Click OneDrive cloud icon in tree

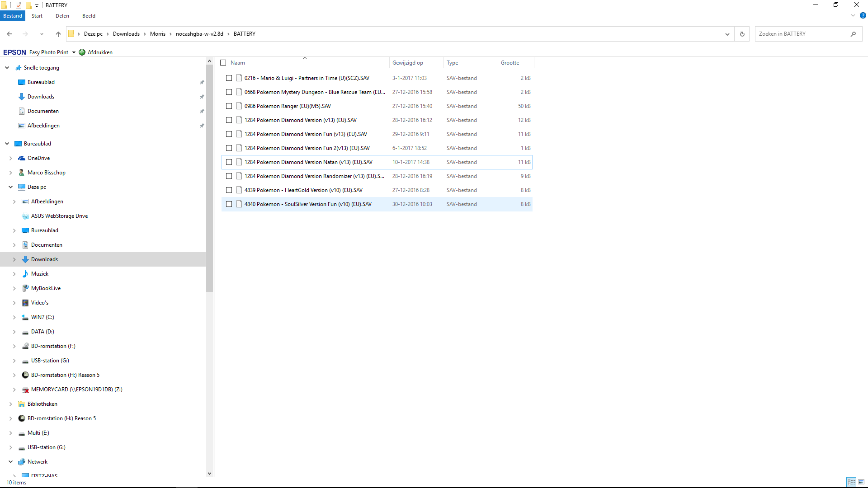[22, 158]
